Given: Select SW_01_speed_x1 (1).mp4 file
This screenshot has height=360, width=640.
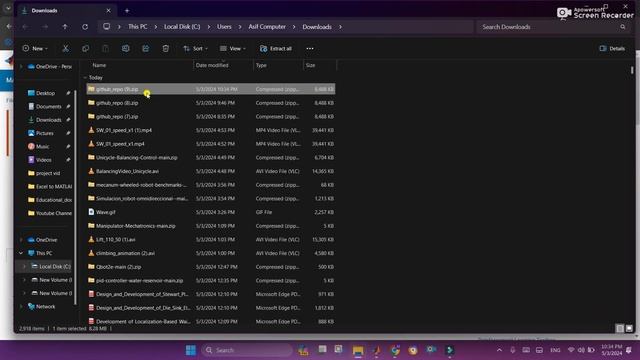Looking at the screenshot, I should [x=211, y=130].
